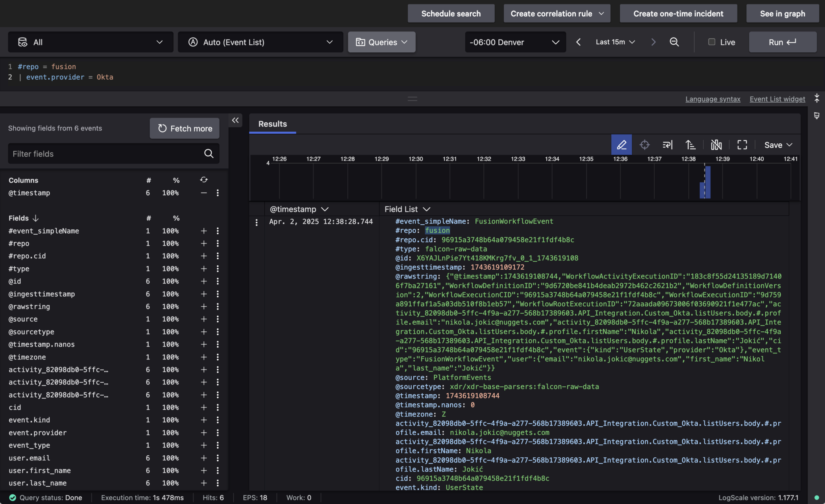Open the Create correlation rule menu

[556, 13]
